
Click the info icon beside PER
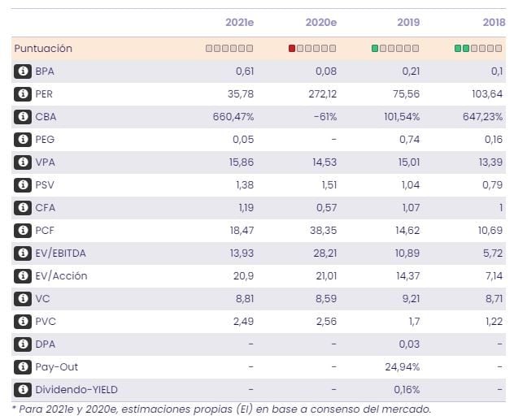point(21,94)
